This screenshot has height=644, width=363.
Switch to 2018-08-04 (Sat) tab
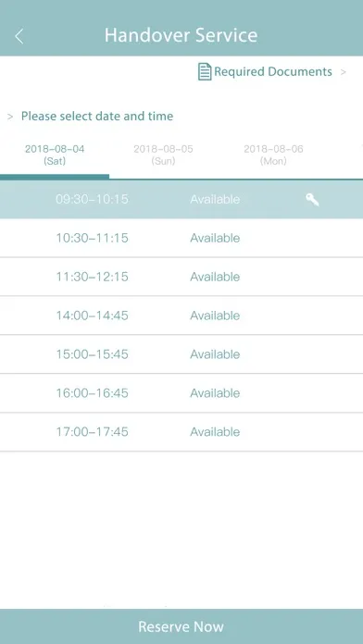tap(55, 155)
